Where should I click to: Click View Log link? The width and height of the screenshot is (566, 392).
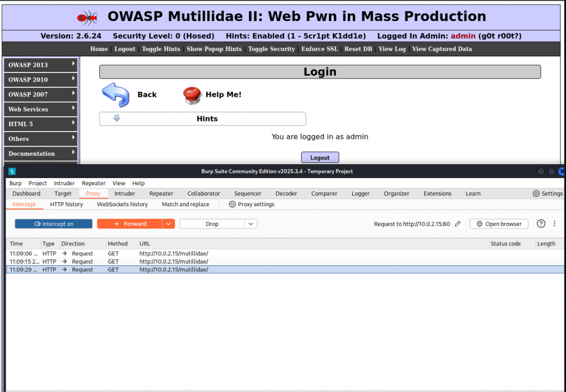[x=392, y=49]
